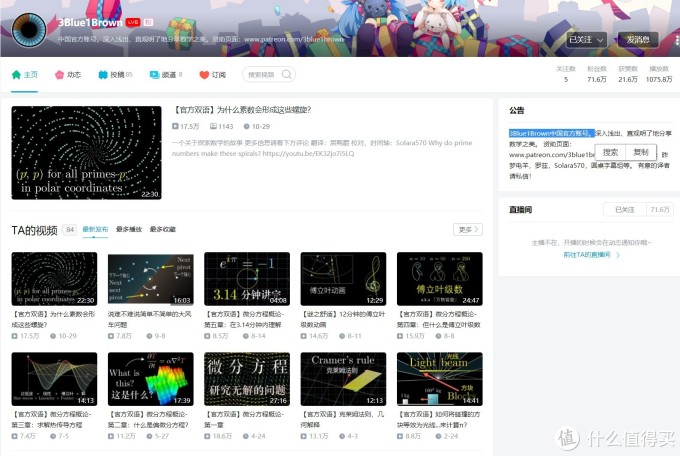Image resolution: width=680 pixels, height=456 pixels.
Task: Open the 订阅 subscriptions tab
Action: pos(212,75)
